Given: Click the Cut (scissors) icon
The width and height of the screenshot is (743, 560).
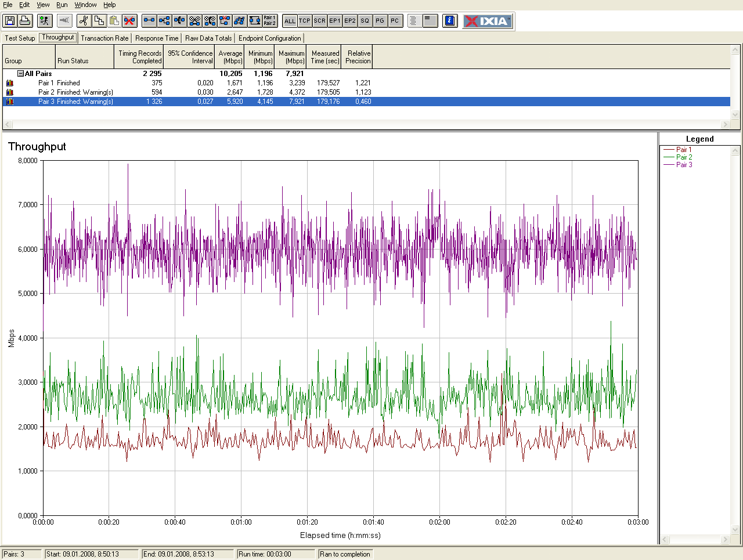Looking at the screenshot, I should pyautogui.click(x=84, y=21).
